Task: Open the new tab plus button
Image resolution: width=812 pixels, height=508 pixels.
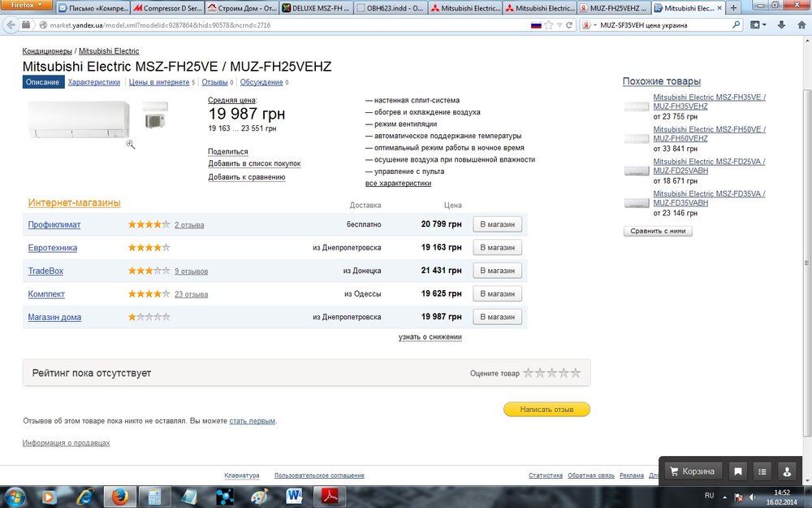Action: [x=733, y=8]
